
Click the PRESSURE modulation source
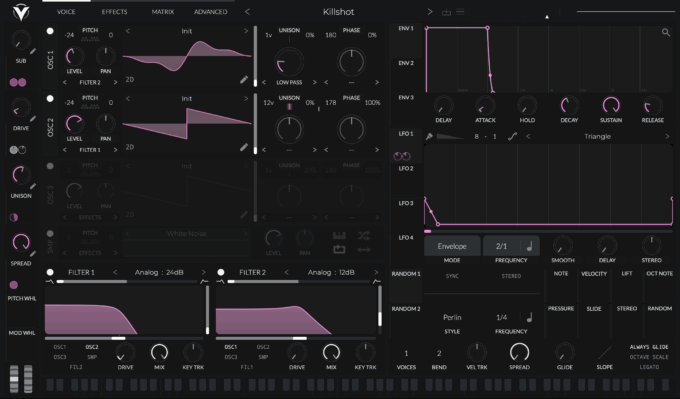(561, 309)
